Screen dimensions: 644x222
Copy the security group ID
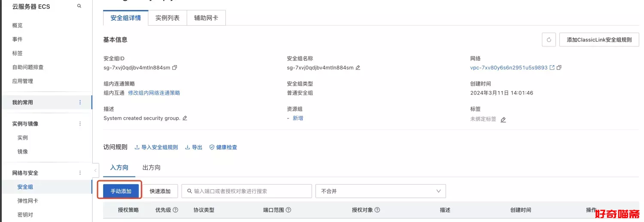[x=175, y=68]
